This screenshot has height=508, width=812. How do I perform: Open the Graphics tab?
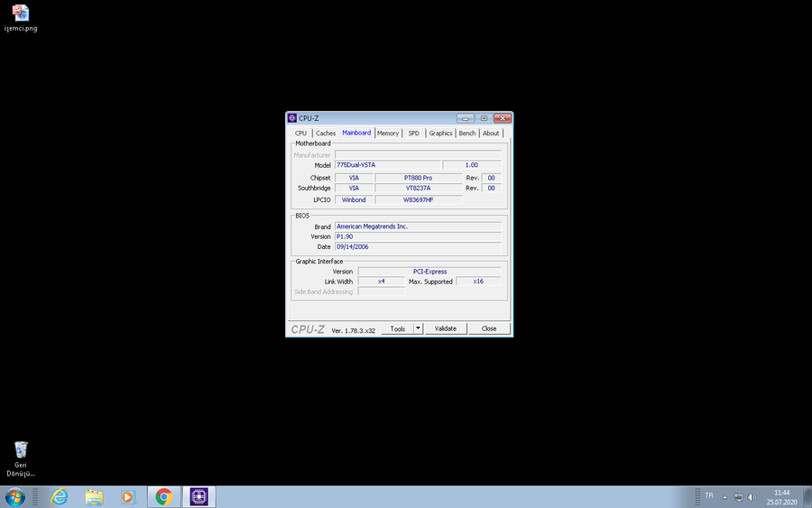[x=440, y=133]
